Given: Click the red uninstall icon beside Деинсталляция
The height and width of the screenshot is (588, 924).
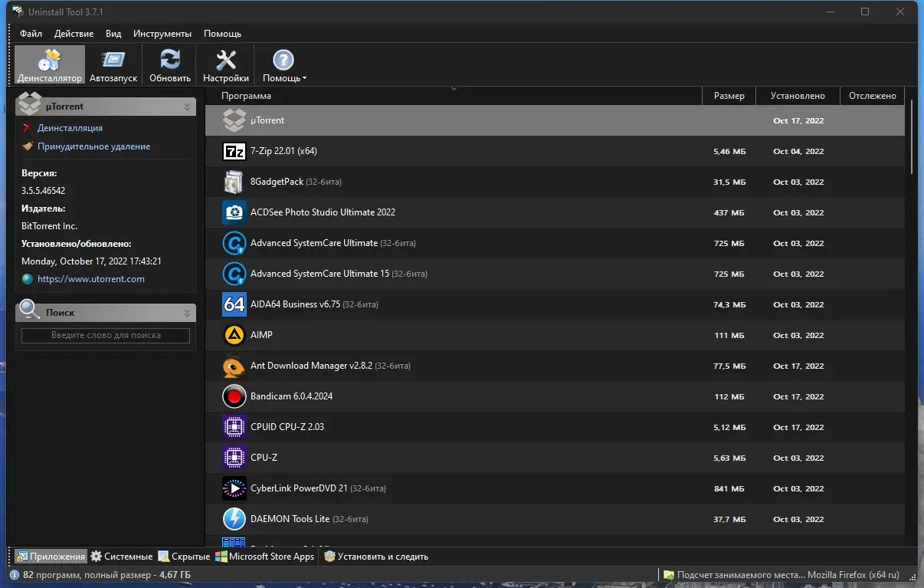Looking at the screenshot, I should pos(28,128).
